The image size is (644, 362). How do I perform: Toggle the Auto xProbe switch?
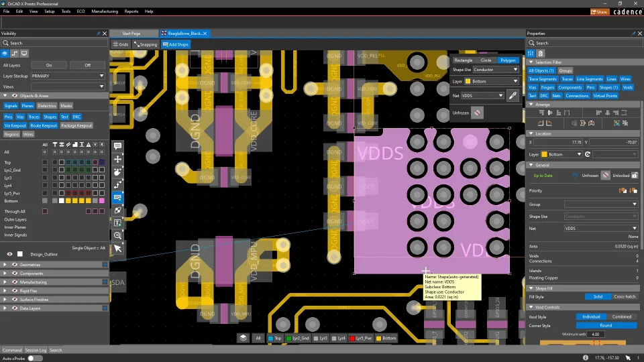(35, 358)
